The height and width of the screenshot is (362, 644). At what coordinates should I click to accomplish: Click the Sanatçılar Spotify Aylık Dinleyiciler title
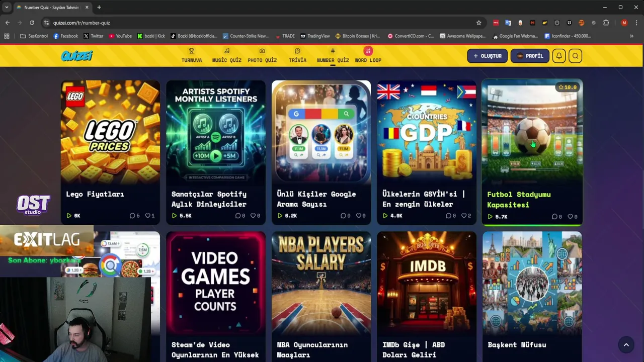(209, 199)
